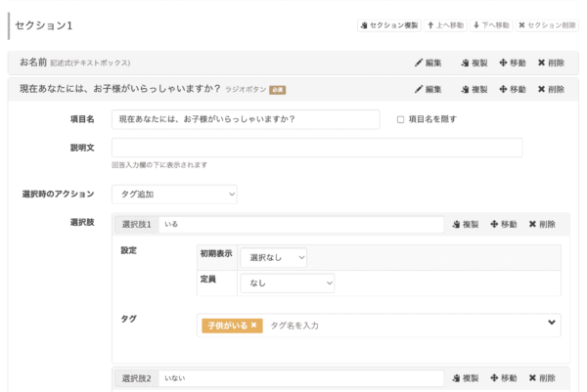Click the 項目名 text field
This screenshot has height=392, width=587.
coord(246,119)
